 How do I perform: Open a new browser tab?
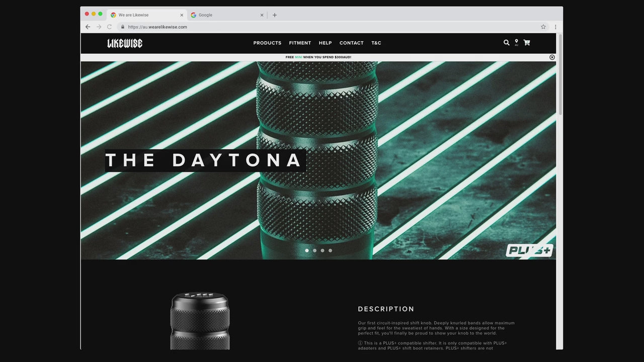coord(275,15)
